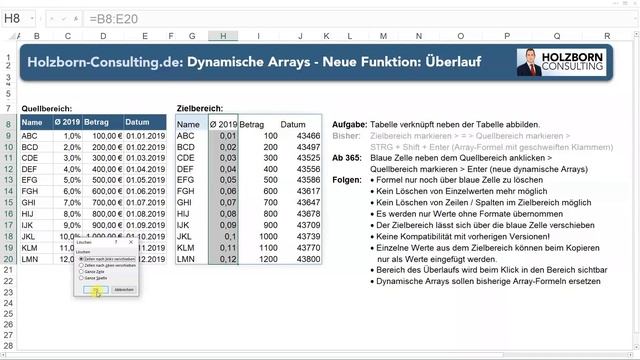Select row 24 header
Screen dimensions: 640x360
(x=8, y=303)
